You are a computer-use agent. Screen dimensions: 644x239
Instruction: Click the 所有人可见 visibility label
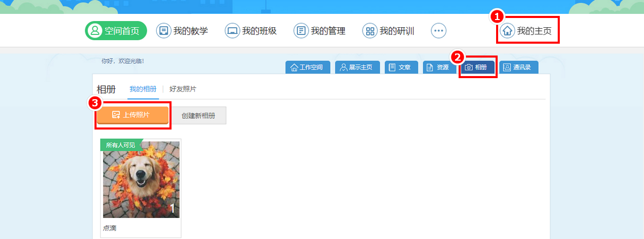pos(120,145)
